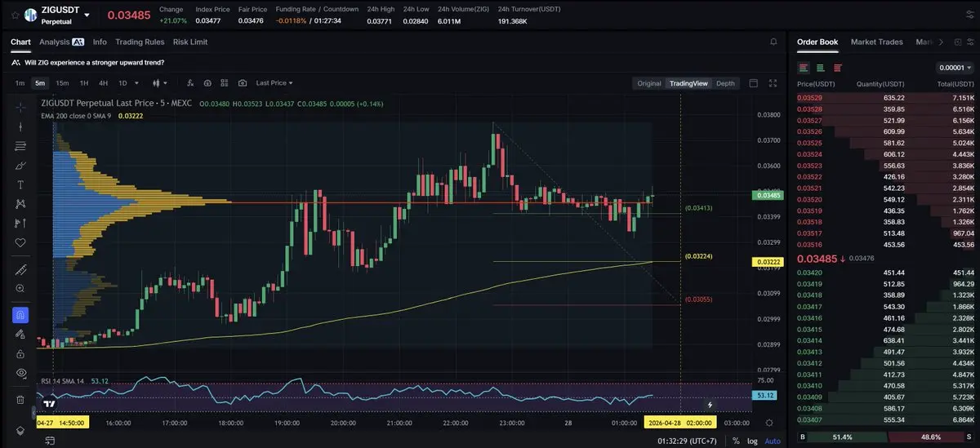Screen dimensions: 980x448
Task: Switch to the Analysis AI tab
Action: point(61,42)
